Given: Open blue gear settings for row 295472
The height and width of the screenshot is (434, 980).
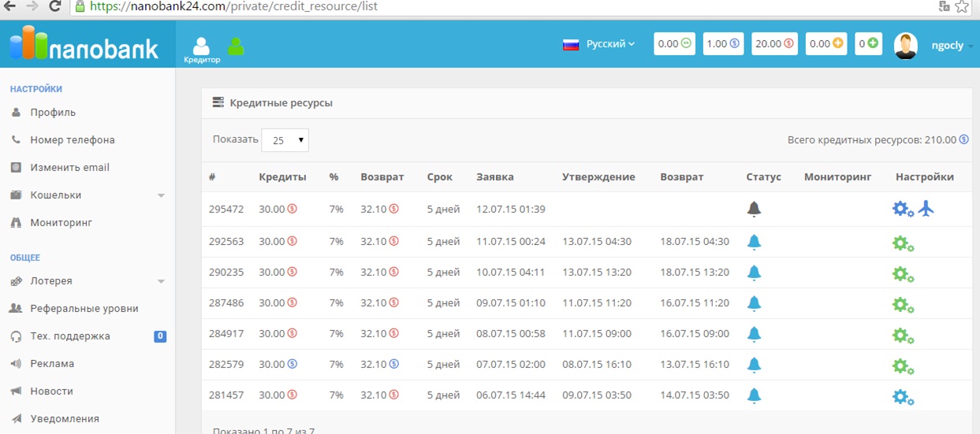Looking at the screenshot, I should 903,210.
